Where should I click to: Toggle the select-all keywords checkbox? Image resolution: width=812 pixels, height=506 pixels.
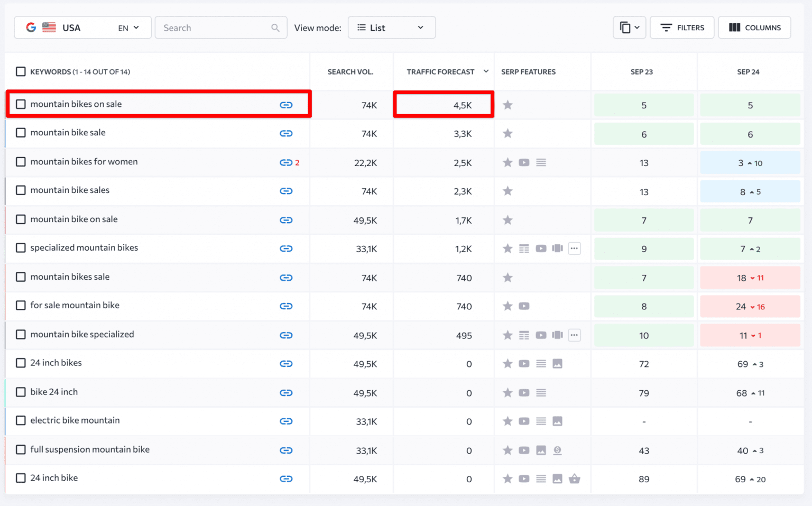[21, 71]
